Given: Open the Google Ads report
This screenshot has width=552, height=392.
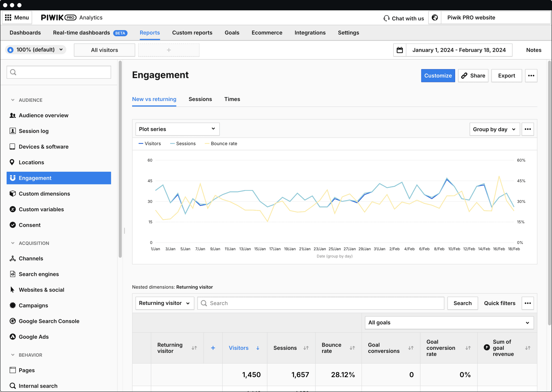Looking at the screenshot, I should 34,337.
